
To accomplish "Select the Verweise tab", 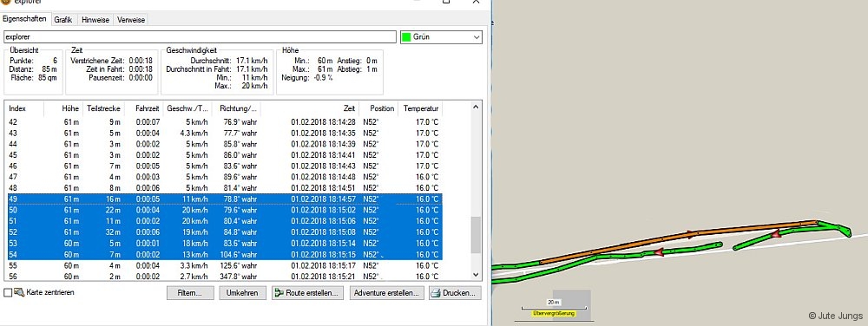I will [131, 20].
